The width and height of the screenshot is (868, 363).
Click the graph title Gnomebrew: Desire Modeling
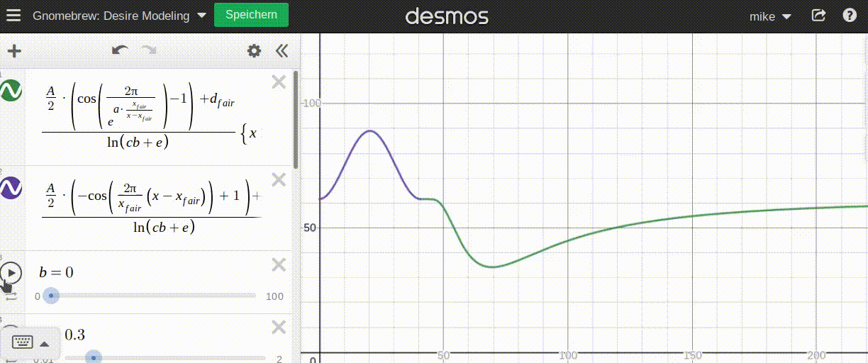(111, 16)
